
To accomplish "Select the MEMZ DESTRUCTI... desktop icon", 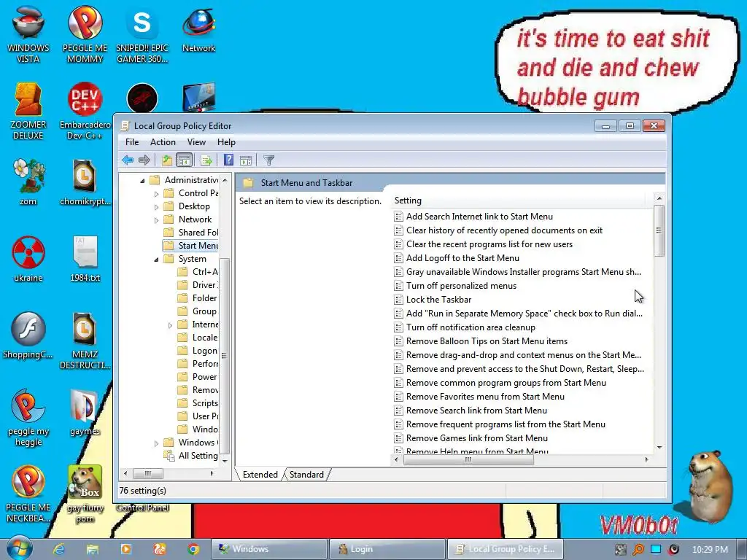I will [x=85, y=341].
